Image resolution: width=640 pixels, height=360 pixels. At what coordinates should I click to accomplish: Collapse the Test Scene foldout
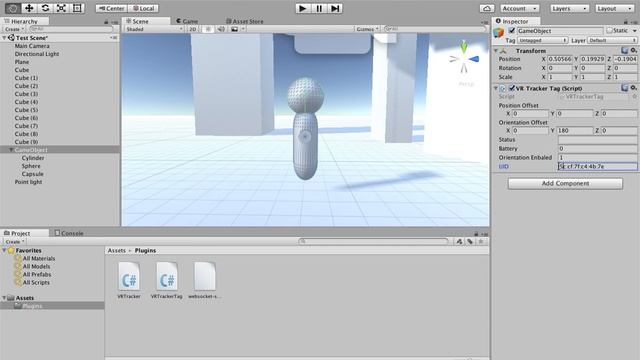[4, 38]
